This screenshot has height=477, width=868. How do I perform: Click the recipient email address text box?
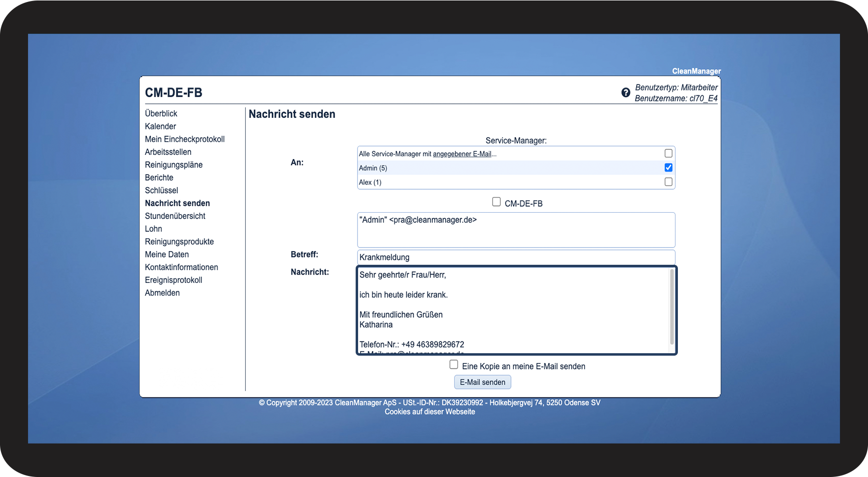(516, 230)
